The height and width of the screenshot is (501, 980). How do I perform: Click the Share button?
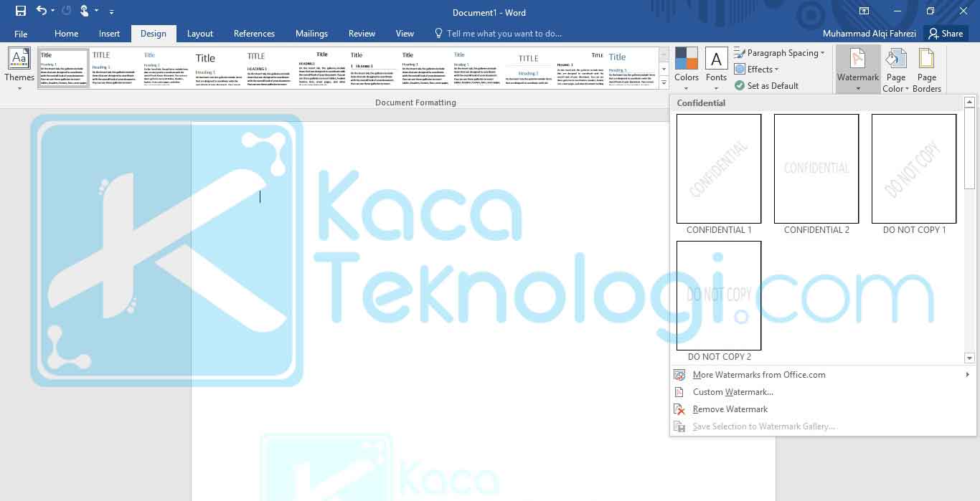click(x=945, y=34)
